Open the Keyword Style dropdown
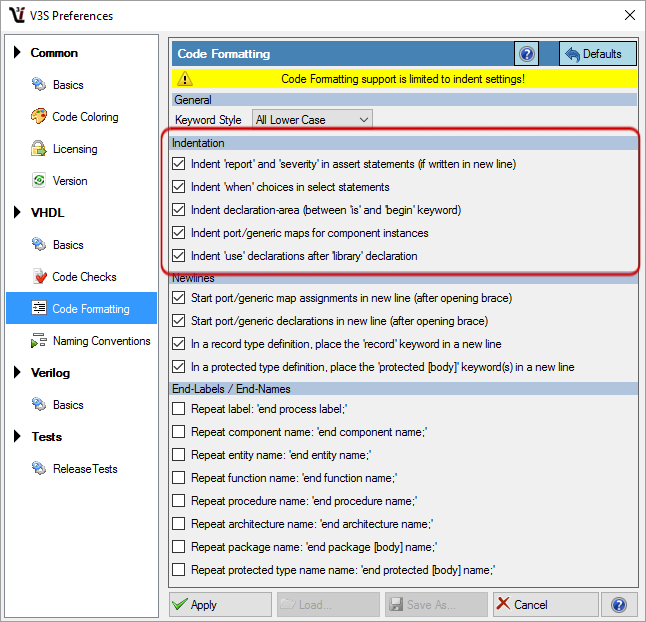Image resolution: width=646 pixels, height=622 pixels. click(x=312, y=119)
